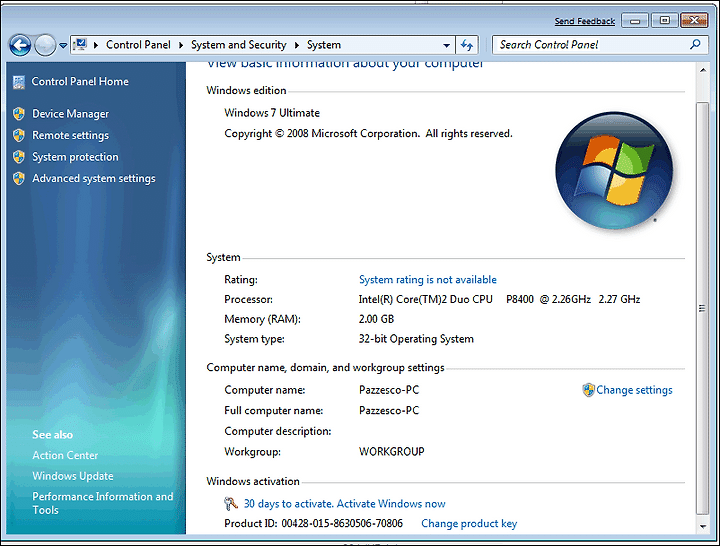
Task: Open Advanced system settings
Action: coord(94,178)
